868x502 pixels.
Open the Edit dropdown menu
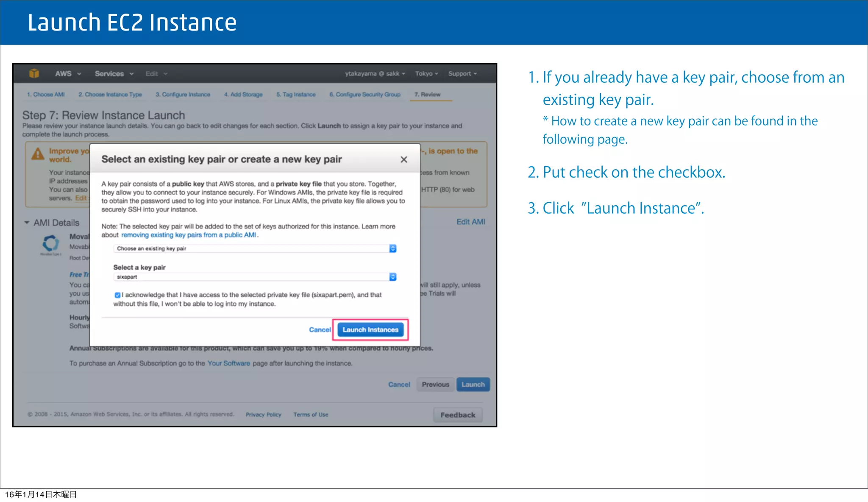[x=156, y=74]
